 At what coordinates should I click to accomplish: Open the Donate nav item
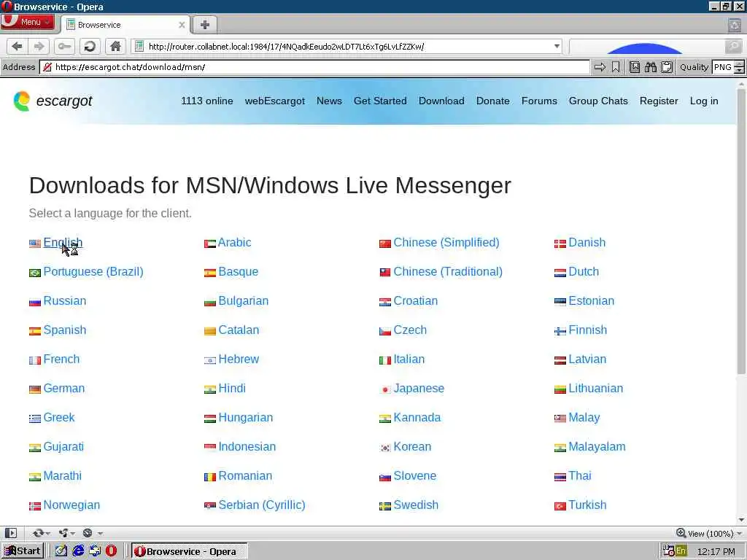[x=493, y=101]
